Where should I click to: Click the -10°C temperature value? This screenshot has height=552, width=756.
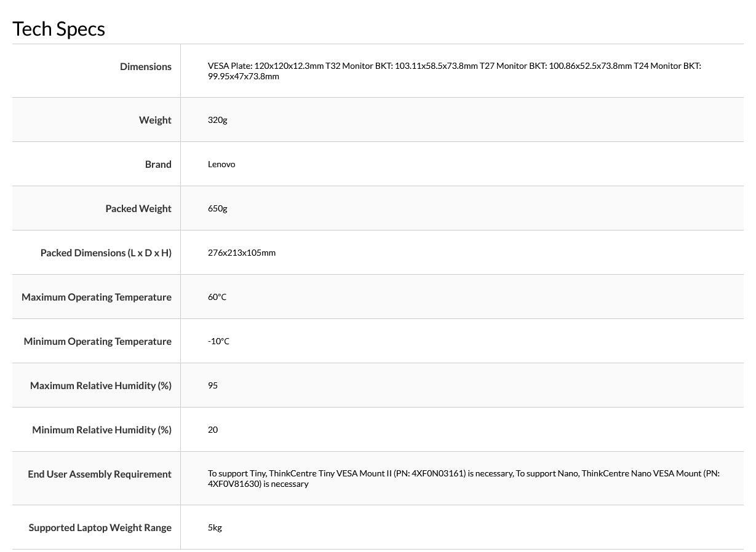218,341
